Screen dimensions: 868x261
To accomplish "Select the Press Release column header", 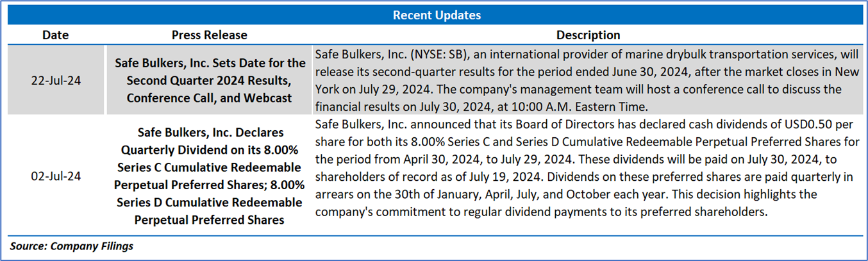I will 209,35.
